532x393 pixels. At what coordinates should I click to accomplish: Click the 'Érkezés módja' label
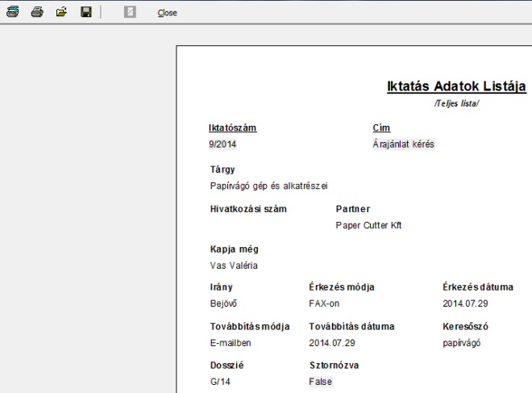pos(342,287)
